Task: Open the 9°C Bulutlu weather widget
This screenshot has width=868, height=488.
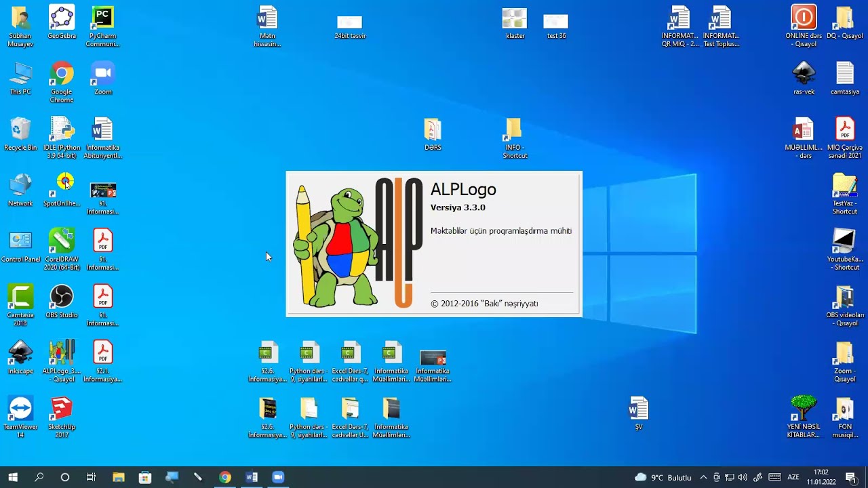Action: click(663, 477)
